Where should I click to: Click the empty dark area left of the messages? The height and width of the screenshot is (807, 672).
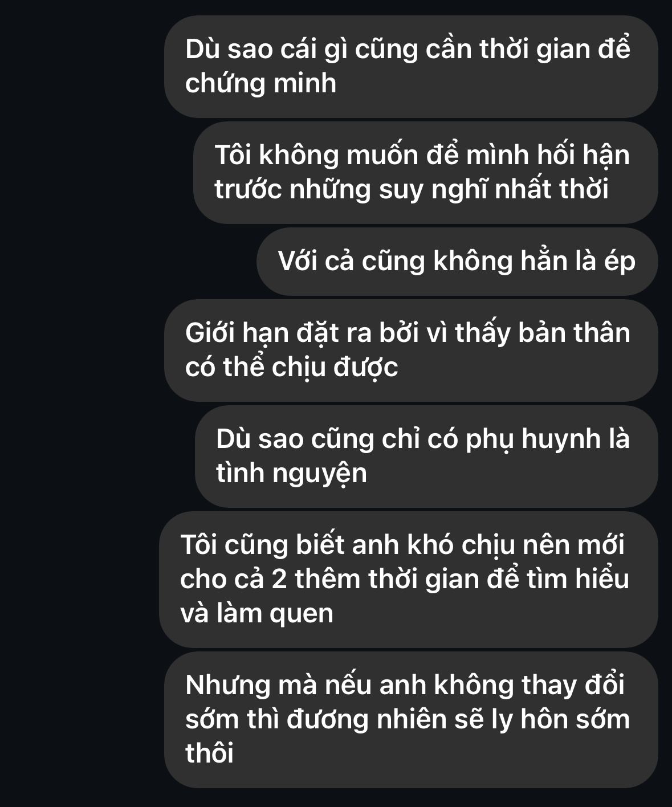pos(80,399)
